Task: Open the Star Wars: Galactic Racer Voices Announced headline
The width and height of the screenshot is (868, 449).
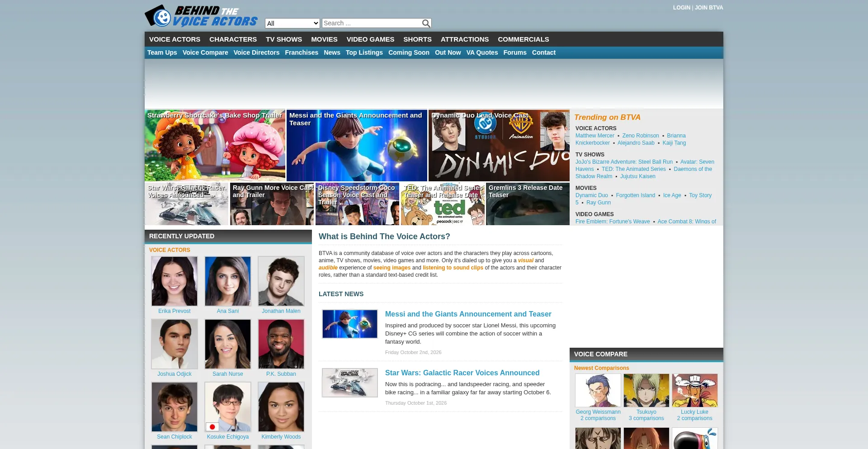Action: tap(462, 373)
